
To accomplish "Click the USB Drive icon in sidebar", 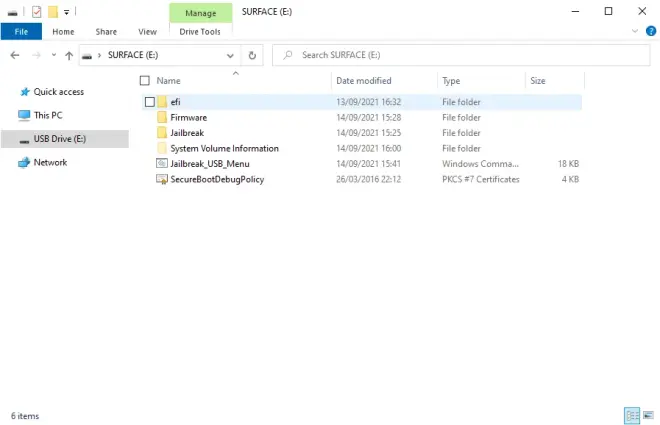I will point(24,141).
